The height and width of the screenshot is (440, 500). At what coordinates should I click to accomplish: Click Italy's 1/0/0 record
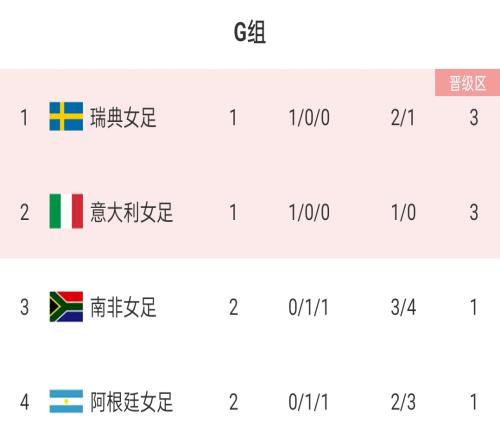[x=309, y=212]
